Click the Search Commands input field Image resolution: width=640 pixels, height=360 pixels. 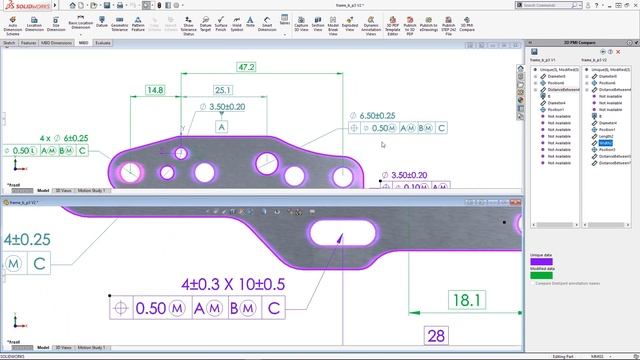pos(547,5)
